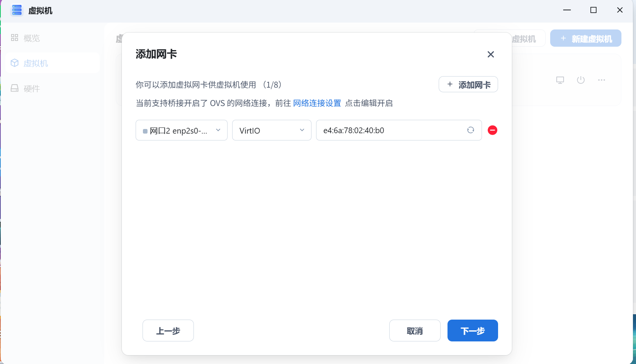The image size is (636, 364).
Task: Switch to the 虚拟机 sidebar tab
Action: (36, 63)
